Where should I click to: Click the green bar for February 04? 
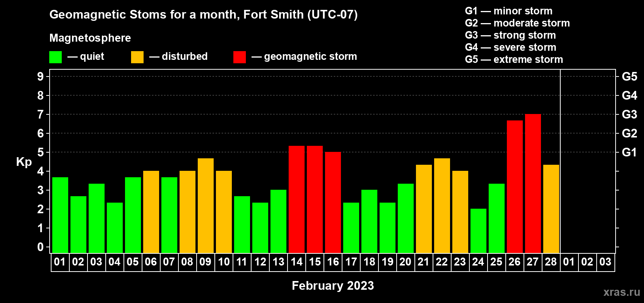(115, 228)
